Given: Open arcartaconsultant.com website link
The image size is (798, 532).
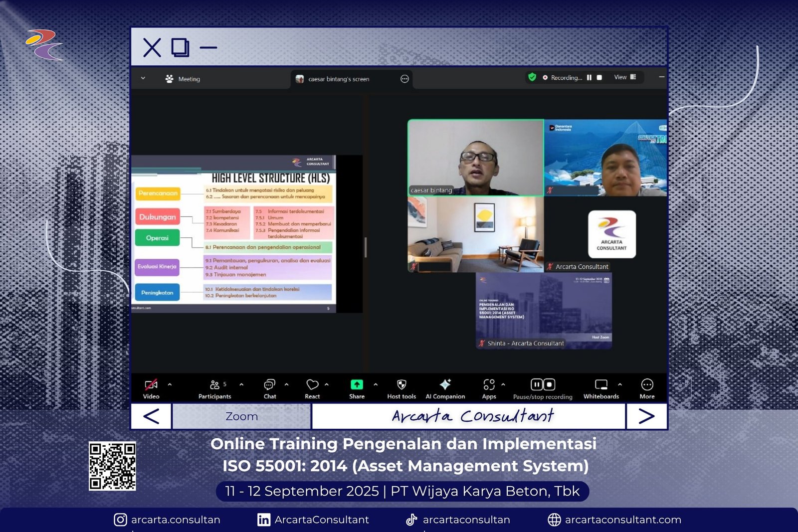Looking at the screenshot, I should pyautogui.click(x=622, y=520).
